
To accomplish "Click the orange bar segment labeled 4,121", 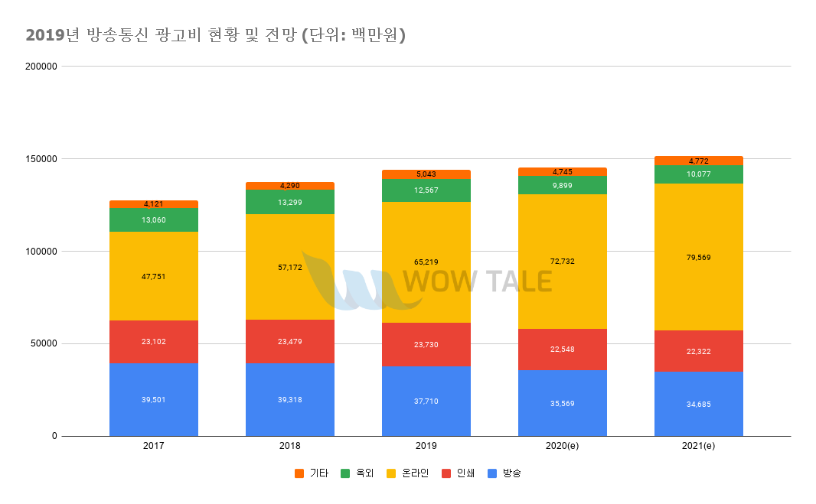I will pos(154,204).
